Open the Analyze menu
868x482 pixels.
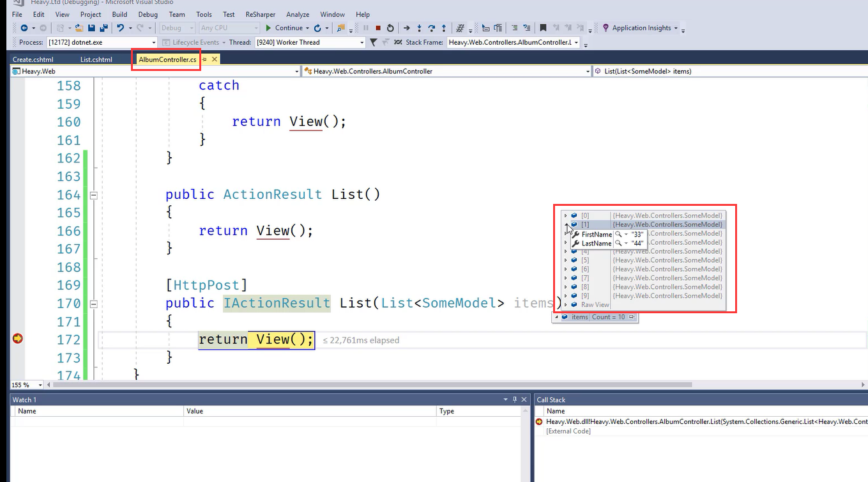(298, 14)
